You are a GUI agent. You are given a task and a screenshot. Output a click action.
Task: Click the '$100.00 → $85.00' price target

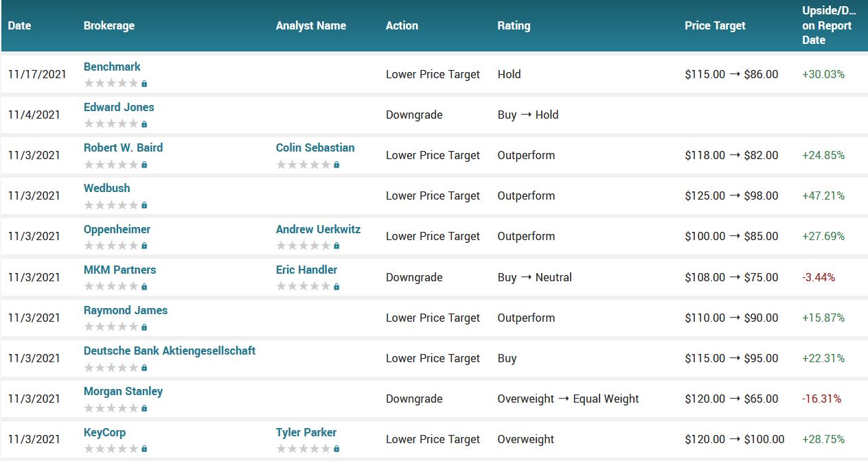[x=731, y=236]
